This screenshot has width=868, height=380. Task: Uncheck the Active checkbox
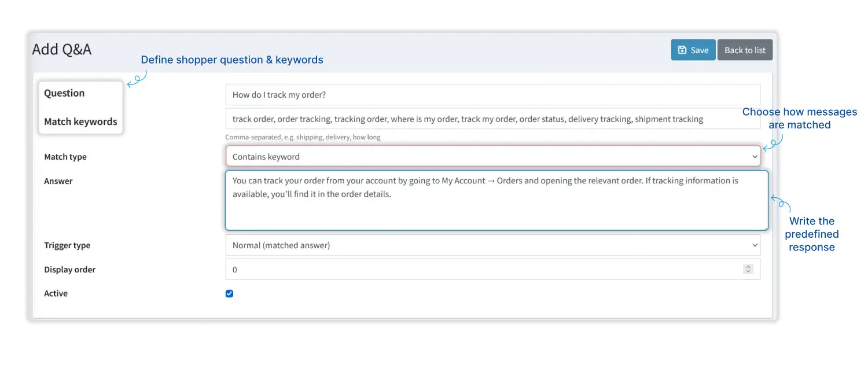[229, 293]
